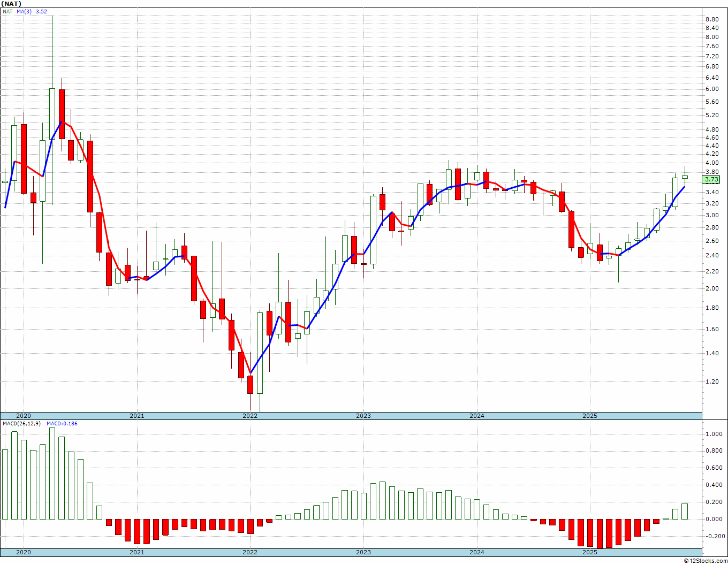
Task: Select the 1.000 MACD axis label
Action: pyautogui.click(x=713, y=434)
